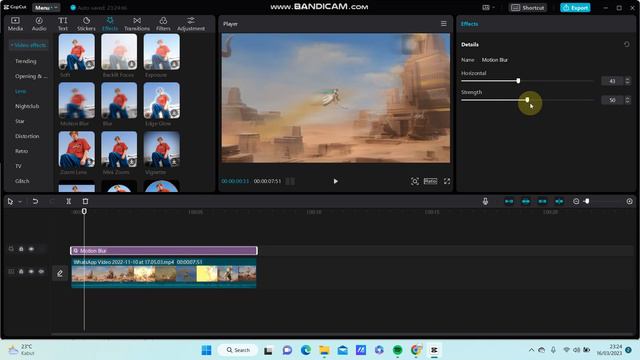Select the Motion Blur clip on the timeline
The width and height of the screenshot is (640, 360).
pyautogui.click(x=164, y=251)
